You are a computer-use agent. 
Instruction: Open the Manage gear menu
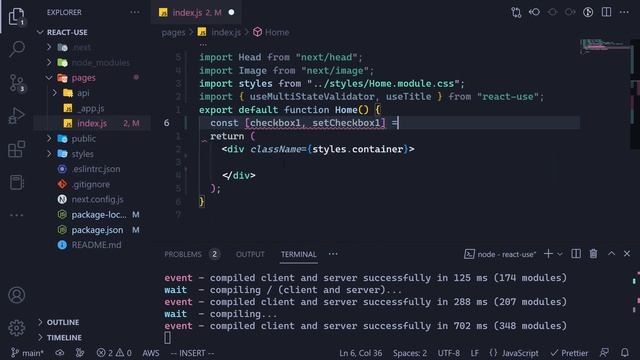16,328
